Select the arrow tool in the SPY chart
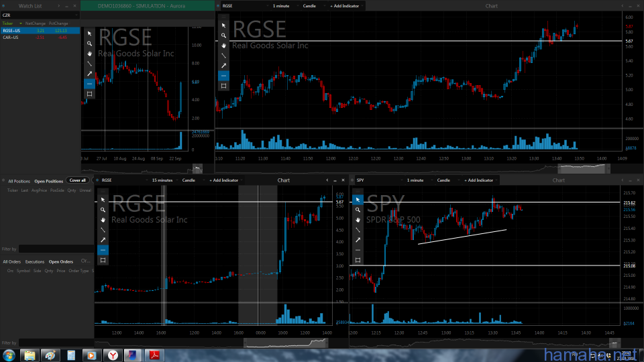This screenshot has height=362, width=644. point(358,240)
